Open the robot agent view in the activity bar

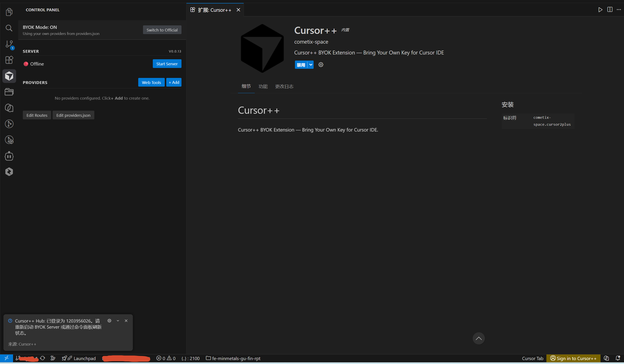coord(9,156)
